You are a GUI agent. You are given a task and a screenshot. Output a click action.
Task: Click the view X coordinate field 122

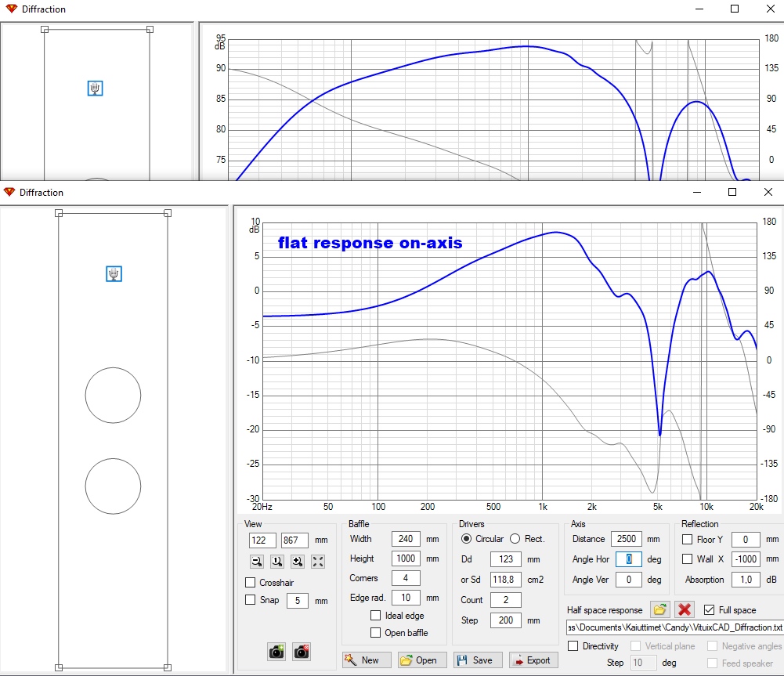(262, 540)
